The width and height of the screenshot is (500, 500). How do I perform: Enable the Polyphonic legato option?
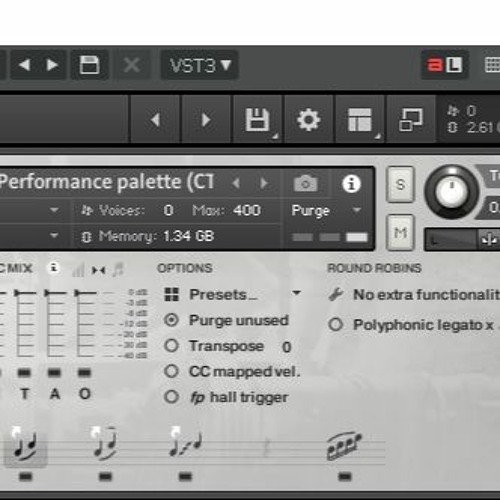335,324
